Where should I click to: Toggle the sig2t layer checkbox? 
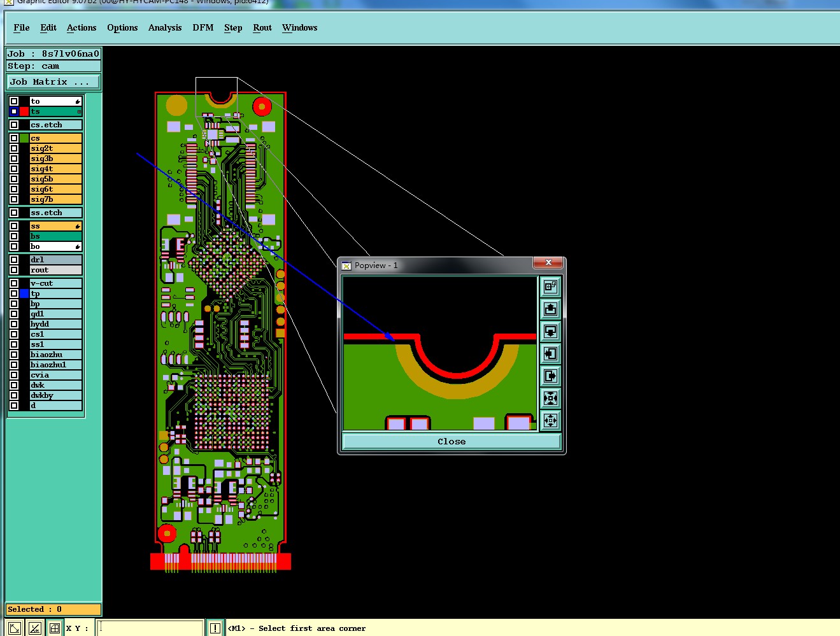click(x=14, y=148)
